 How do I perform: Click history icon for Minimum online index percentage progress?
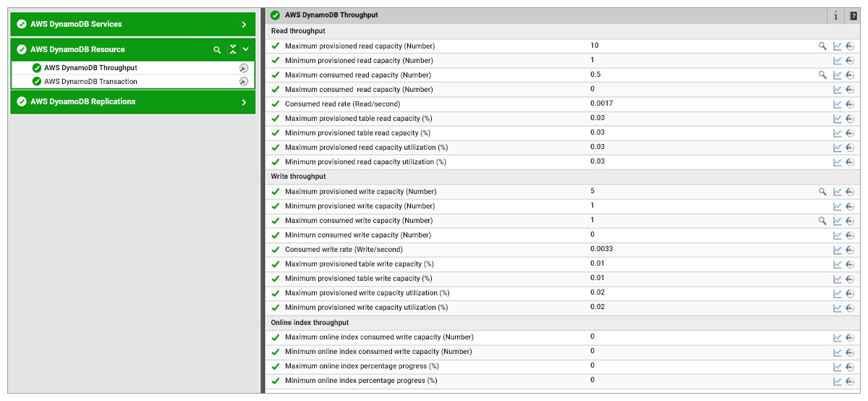click(x=850, y=381)
